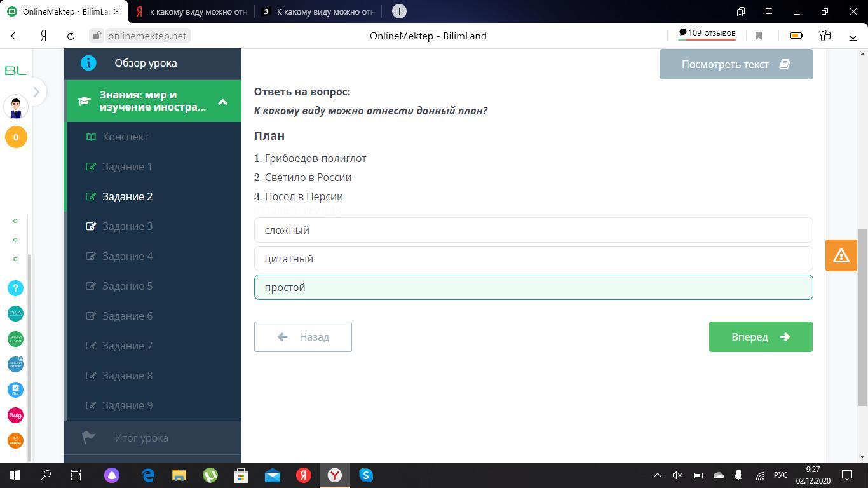Click the browser page reload icon

pos(71,36)
